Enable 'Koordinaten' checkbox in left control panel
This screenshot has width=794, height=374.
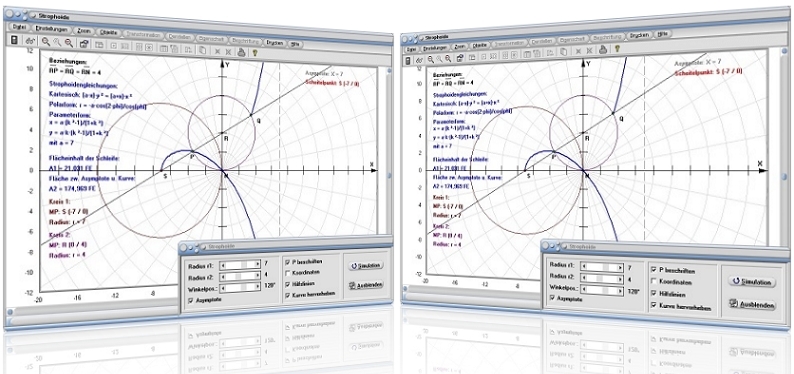coord(288,273)
